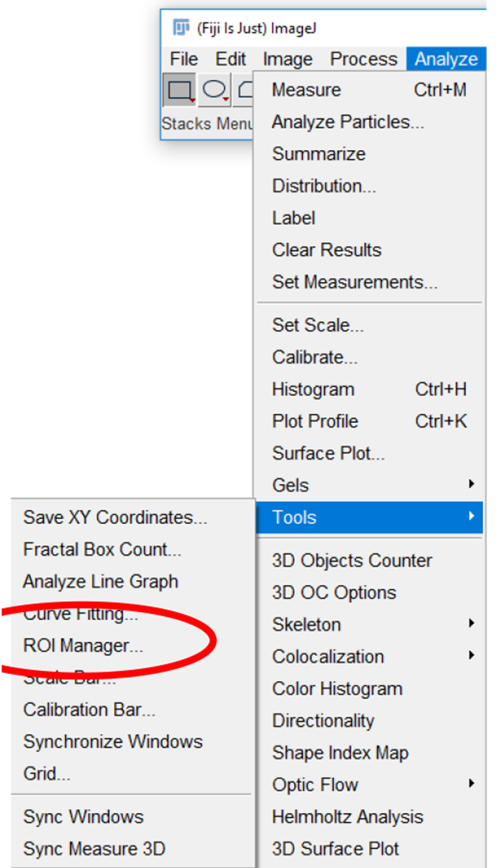The image size is (500, 868).
Task: Choose 3D Surface Plot entry
Action: point(369,848)
